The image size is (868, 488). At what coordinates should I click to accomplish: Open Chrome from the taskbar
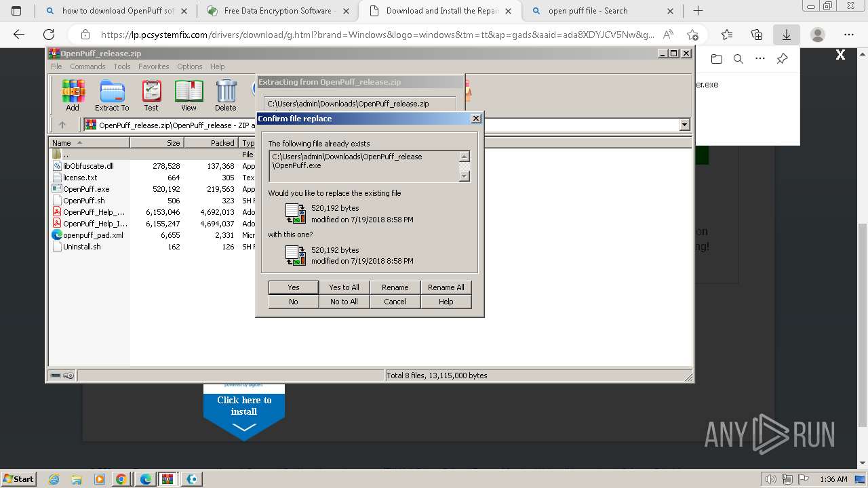tap(121, 479)
